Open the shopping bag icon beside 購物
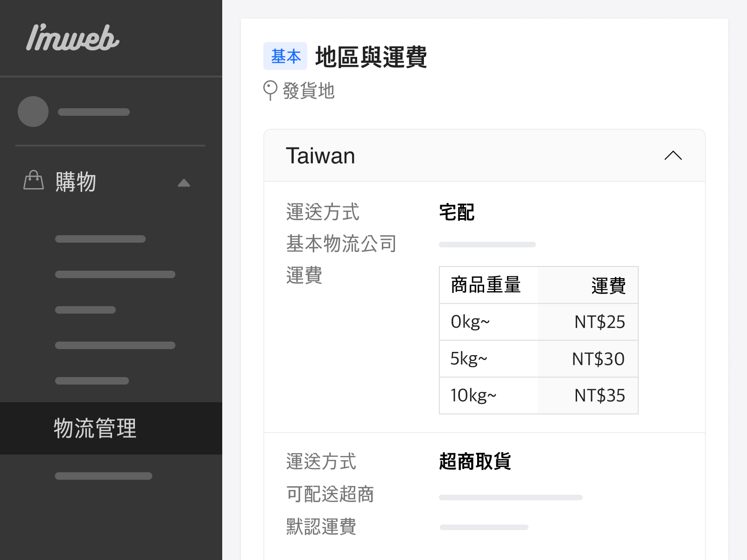The image size is (747, 560). [x=33, y=182]
